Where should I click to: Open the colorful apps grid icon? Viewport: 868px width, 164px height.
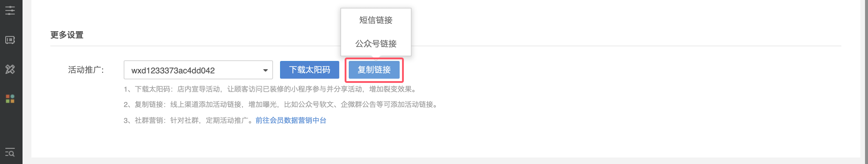10,99
